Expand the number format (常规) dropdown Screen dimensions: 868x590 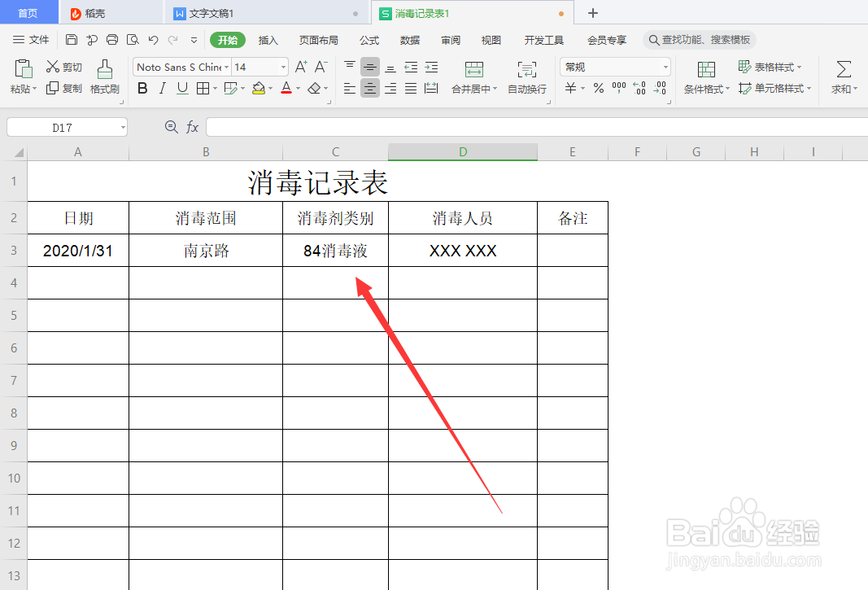tap(665, 66)
